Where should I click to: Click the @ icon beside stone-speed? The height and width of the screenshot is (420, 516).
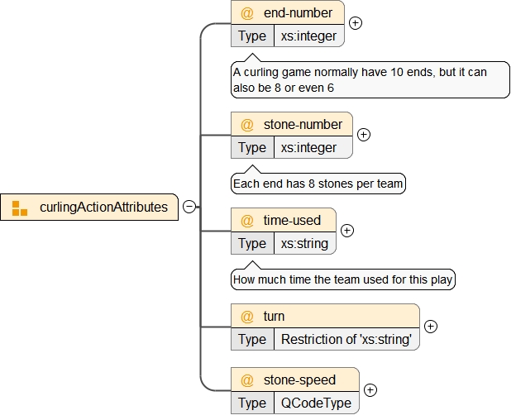click(x=246, y=380)
